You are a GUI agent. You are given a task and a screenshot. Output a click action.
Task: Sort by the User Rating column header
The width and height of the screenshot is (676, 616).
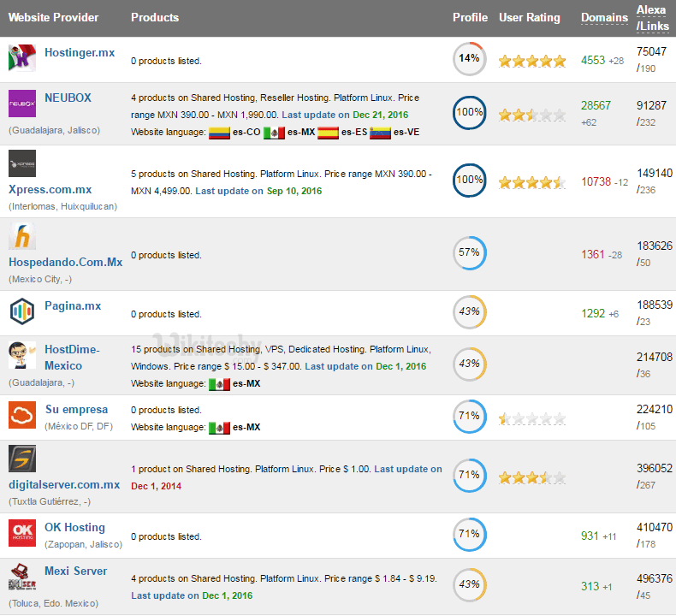click(529, 18)
